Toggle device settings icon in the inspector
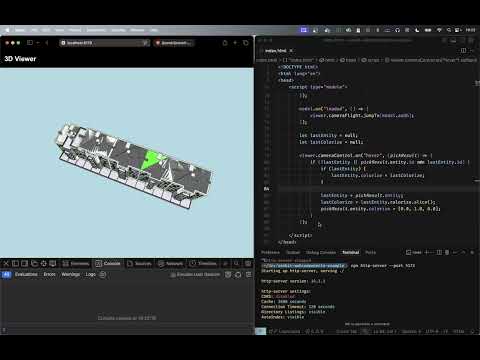Image resolution: width=480 pixels, height=360 pixels. coord(53,263)
